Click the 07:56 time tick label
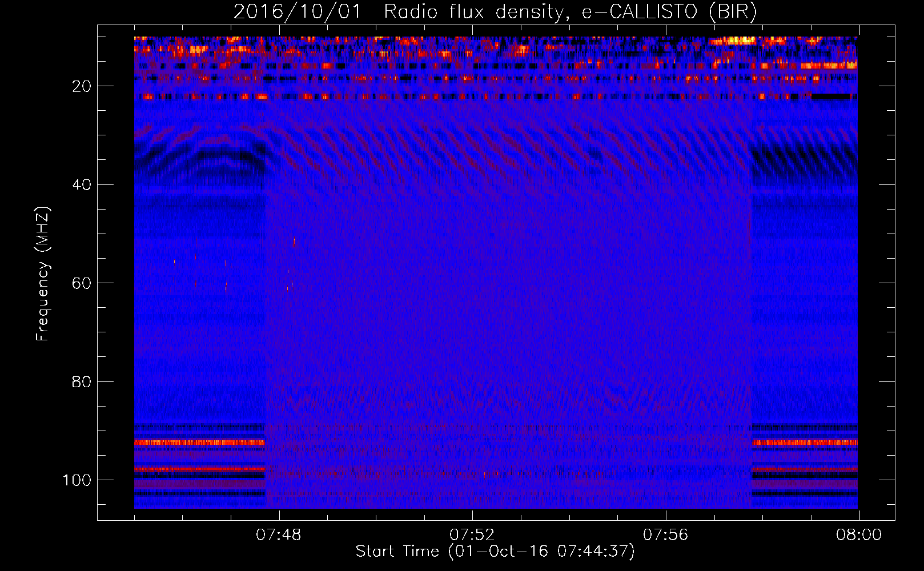This screenshot has width=924, height=571. (665, 535)
